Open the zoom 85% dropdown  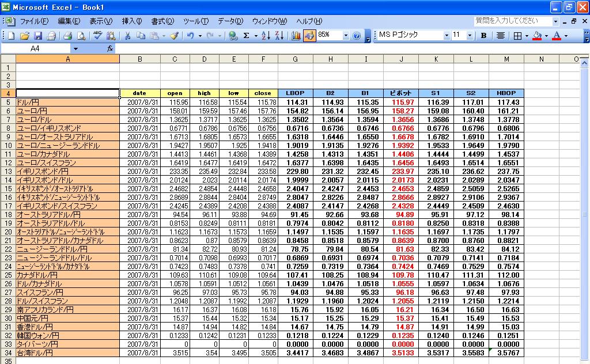point(346,36)
